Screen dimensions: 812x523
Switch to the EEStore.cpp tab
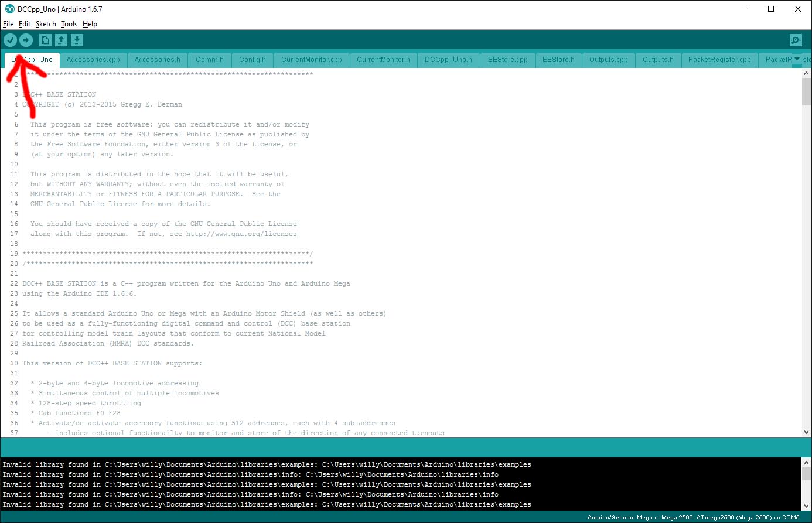click(x=508, y=60)
